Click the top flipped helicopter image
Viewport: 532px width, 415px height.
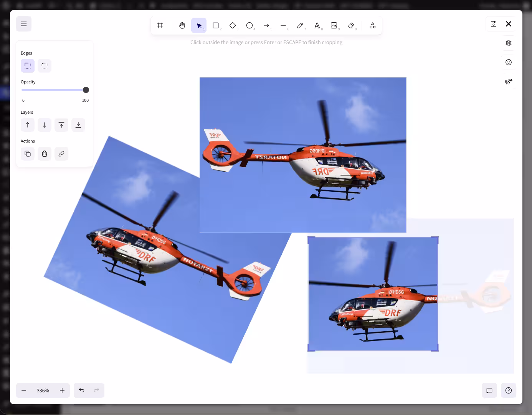click(x=303, y=155)
